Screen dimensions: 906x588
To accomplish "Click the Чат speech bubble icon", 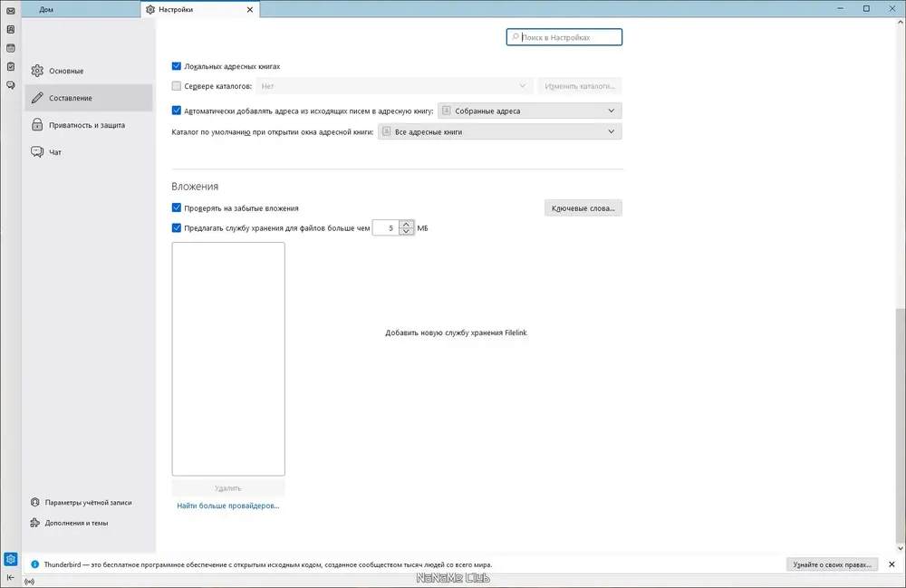I will click(37, 152).
